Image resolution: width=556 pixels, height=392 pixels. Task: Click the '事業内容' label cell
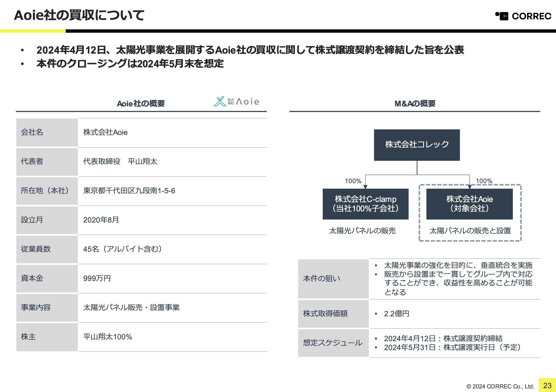click(47, 308)
